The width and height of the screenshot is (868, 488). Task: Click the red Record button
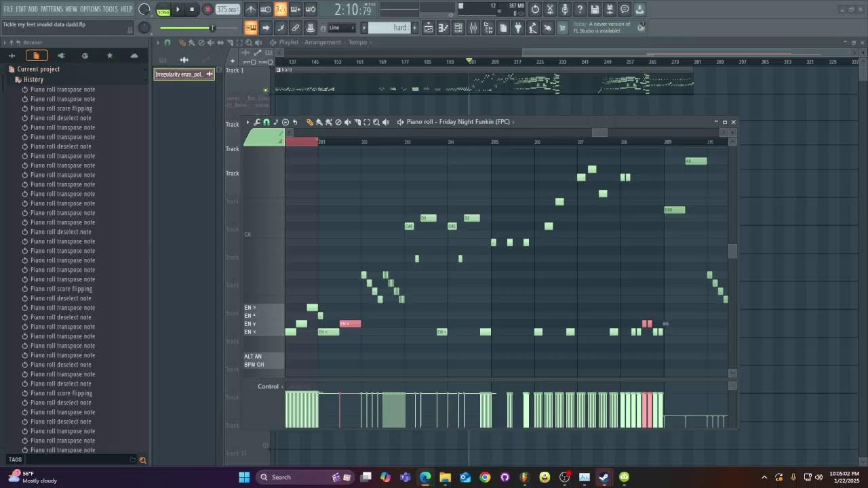coord(208,9)
